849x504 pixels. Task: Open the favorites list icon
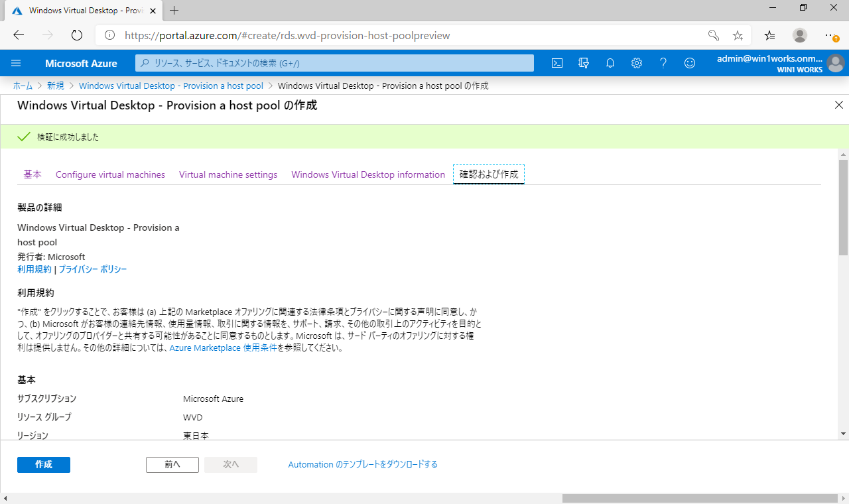[x=769, y=35]
